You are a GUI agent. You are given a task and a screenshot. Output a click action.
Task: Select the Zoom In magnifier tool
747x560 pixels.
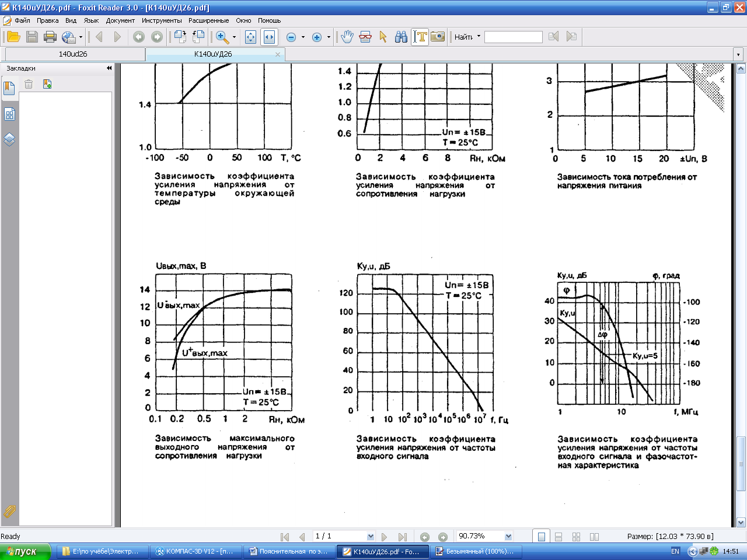(x=222, y=37)
